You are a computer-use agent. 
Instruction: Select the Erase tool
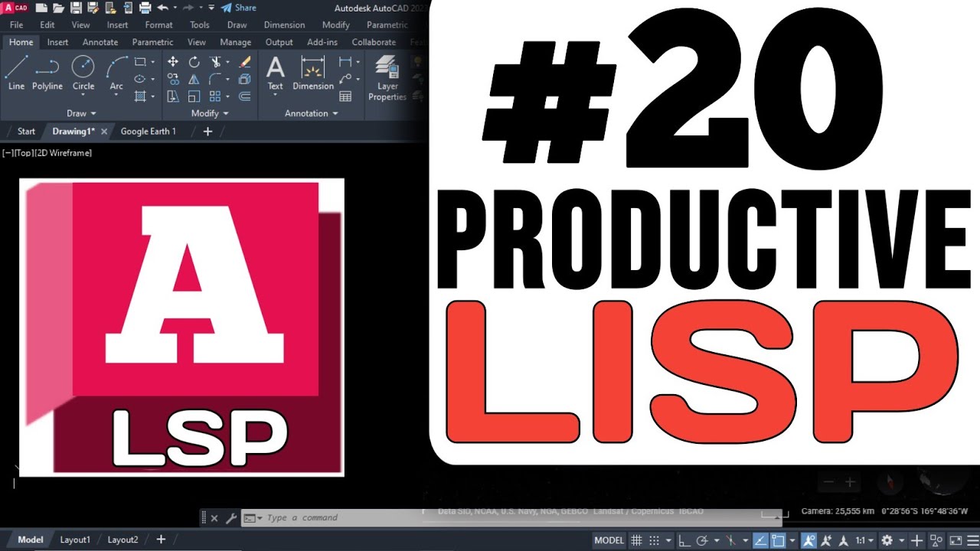245,61
